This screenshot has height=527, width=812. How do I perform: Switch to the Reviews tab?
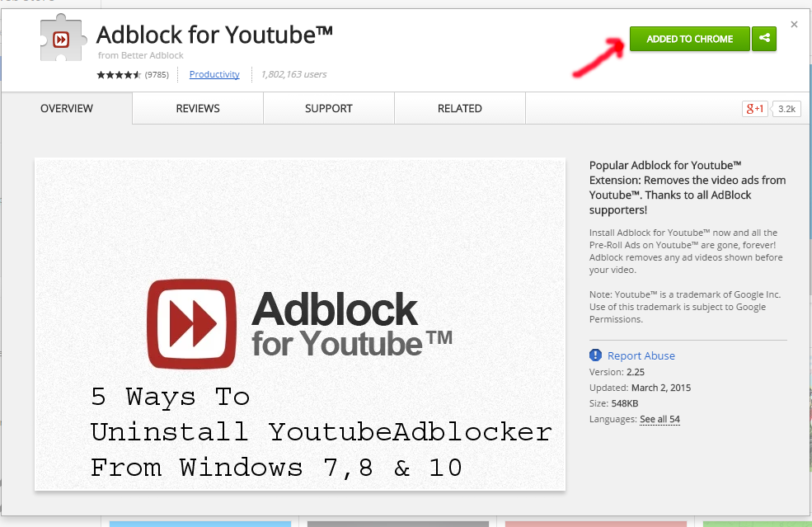(198, 108)
